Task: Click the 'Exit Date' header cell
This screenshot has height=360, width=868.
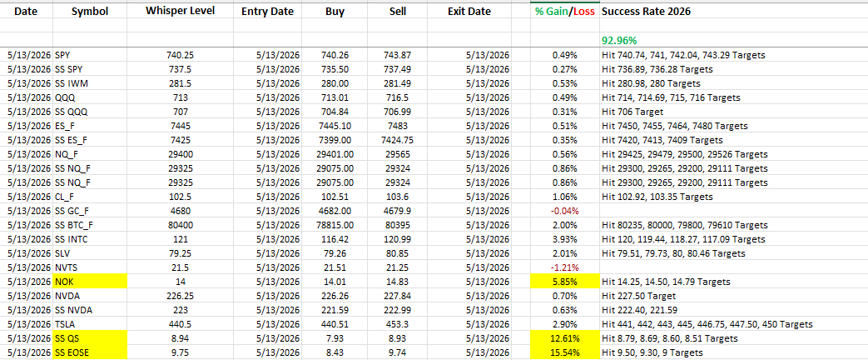Action: 471,11
